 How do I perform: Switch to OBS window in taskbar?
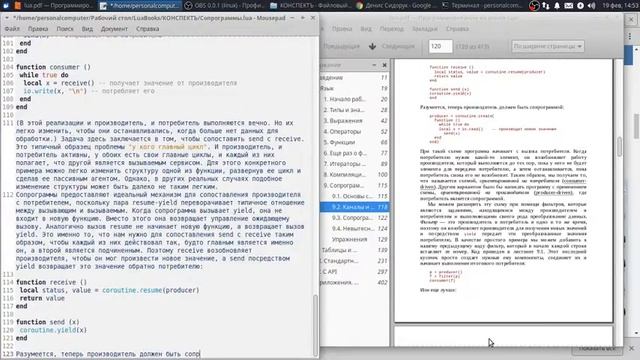click(x=224, y=6)
